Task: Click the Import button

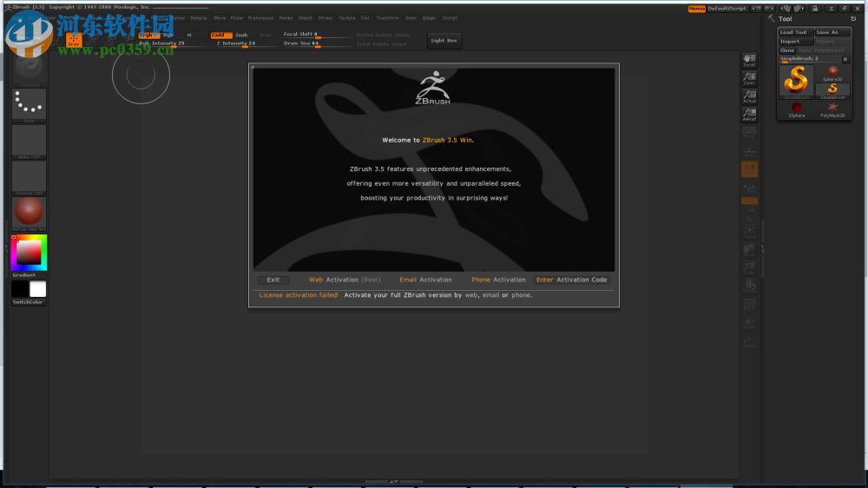Action: point(795,41)
